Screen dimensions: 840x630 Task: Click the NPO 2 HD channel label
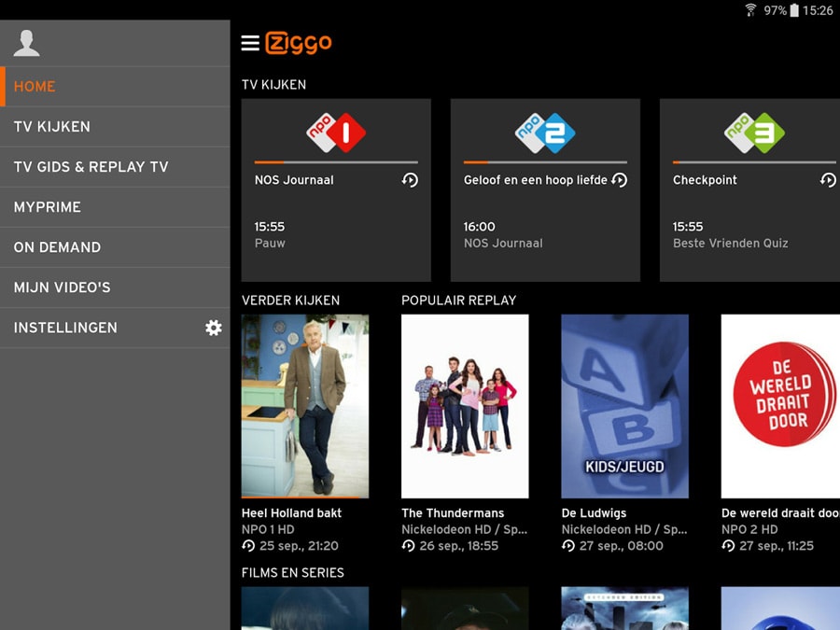(x=749, y=529)
